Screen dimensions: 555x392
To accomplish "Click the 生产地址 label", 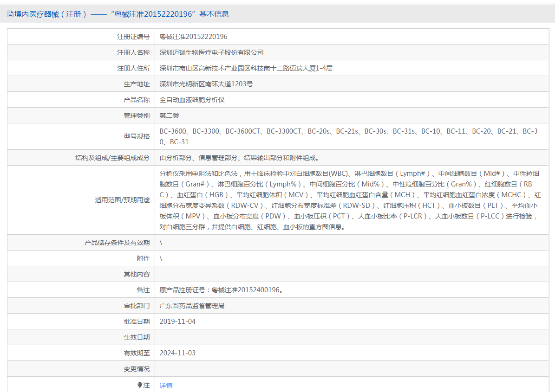I will tap(137, 84).
